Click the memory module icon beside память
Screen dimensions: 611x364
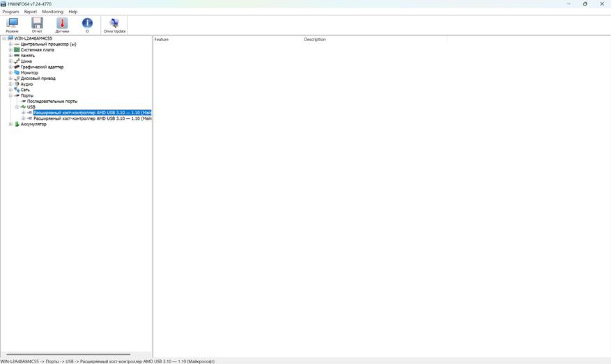[x=17, y=55]
